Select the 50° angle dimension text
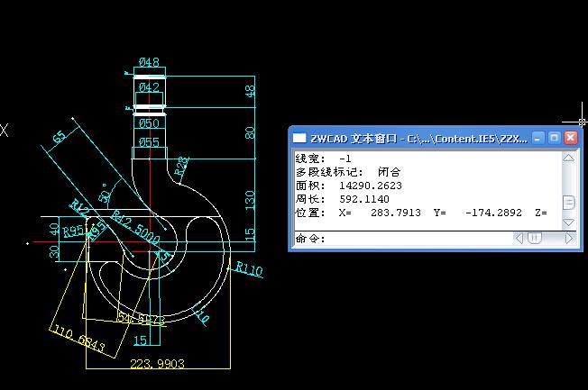This screenshot has width=588, height=390. pyautogui.click(x=105, y=193)
